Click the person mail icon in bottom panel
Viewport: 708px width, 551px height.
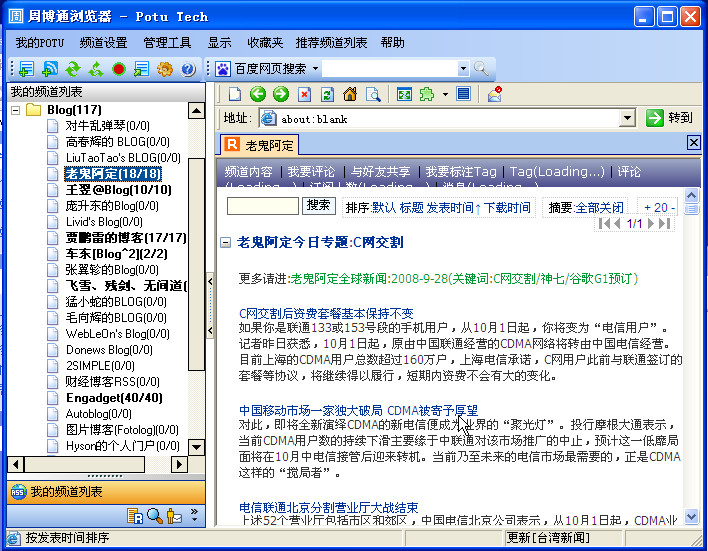174,516
